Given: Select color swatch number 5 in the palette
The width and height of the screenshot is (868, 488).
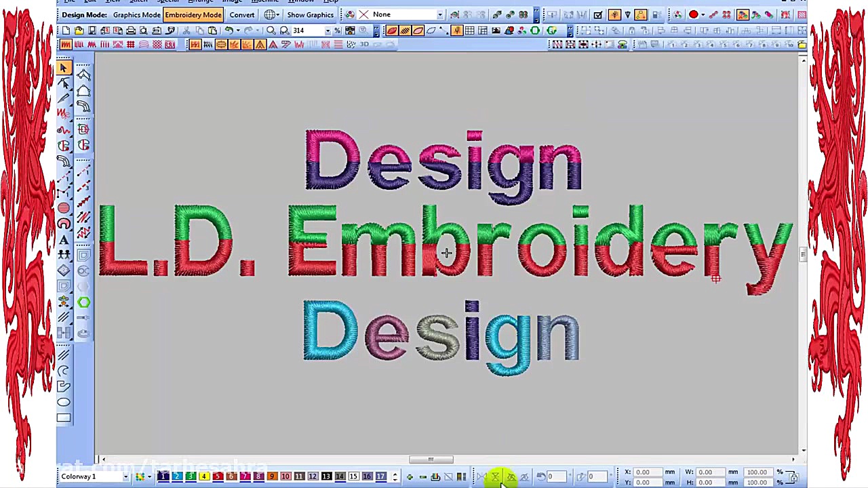Looking at the screenshot, I should pos(218,476).
